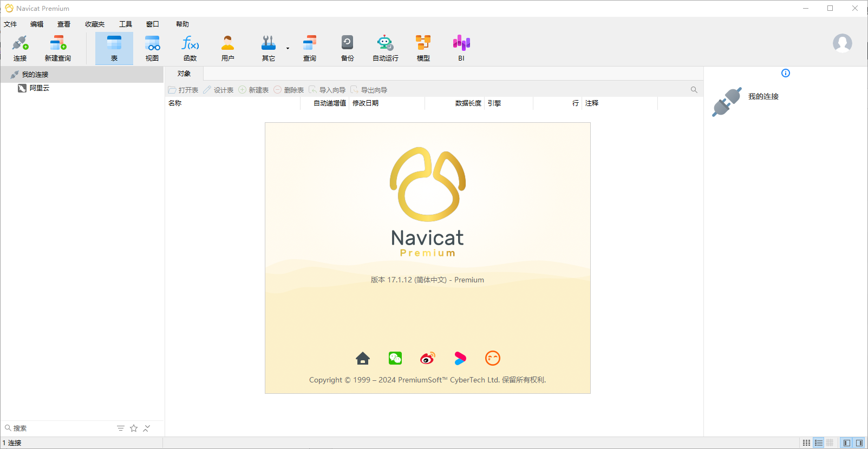Open the 查询 (Query) toolbar icon
The width and height of the screenshot is (868, 449).
tap(310, 48)
